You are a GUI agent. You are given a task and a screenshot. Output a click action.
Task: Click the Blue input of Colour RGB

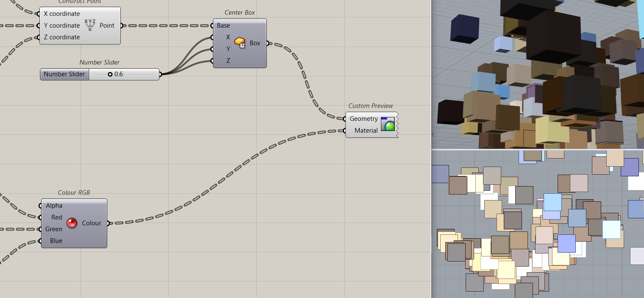click(x=56, y=241)
